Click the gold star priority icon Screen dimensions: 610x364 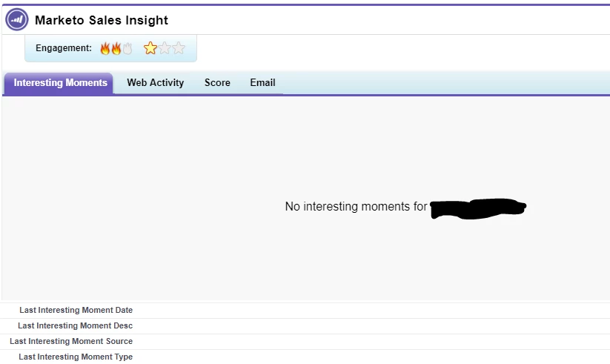150,48
